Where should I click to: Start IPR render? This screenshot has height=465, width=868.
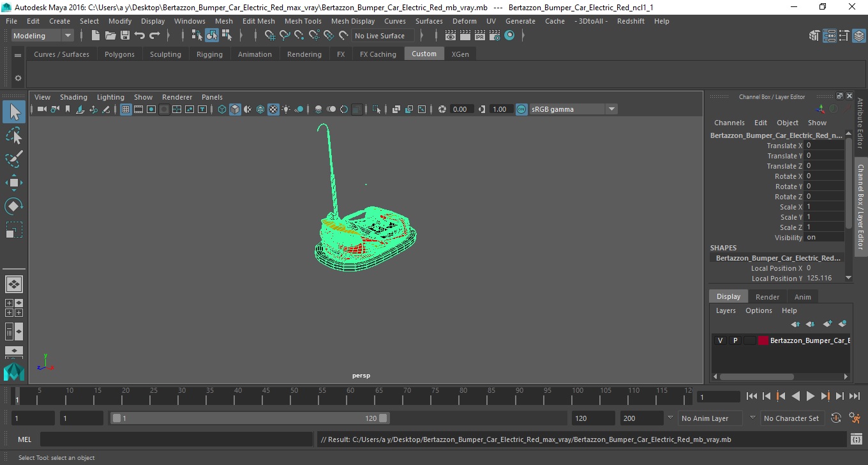(x=480, y=36)
